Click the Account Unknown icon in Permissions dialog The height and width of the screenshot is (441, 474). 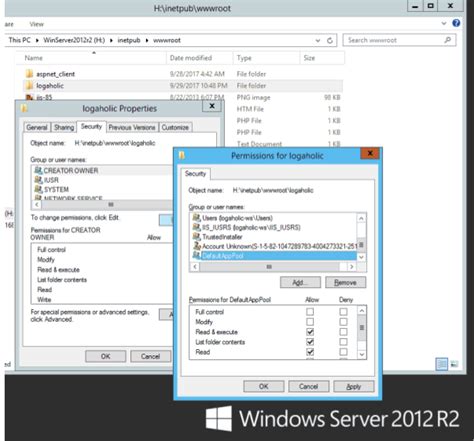197,246
